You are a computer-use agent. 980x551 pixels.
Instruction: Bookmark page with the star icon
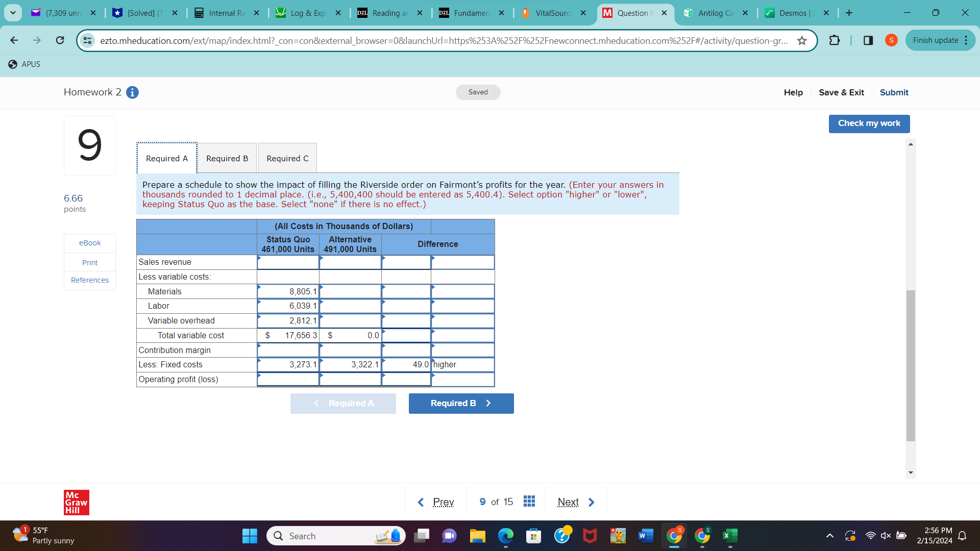pos(802,40)
